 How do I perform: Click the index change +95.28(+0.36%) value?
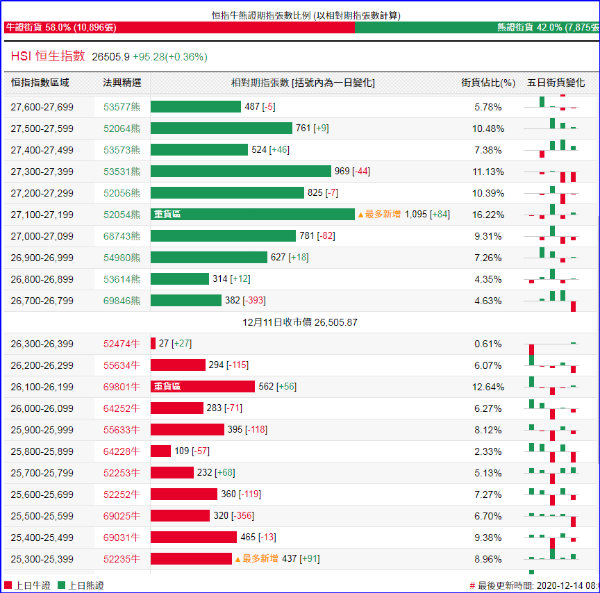pos(170,57)
